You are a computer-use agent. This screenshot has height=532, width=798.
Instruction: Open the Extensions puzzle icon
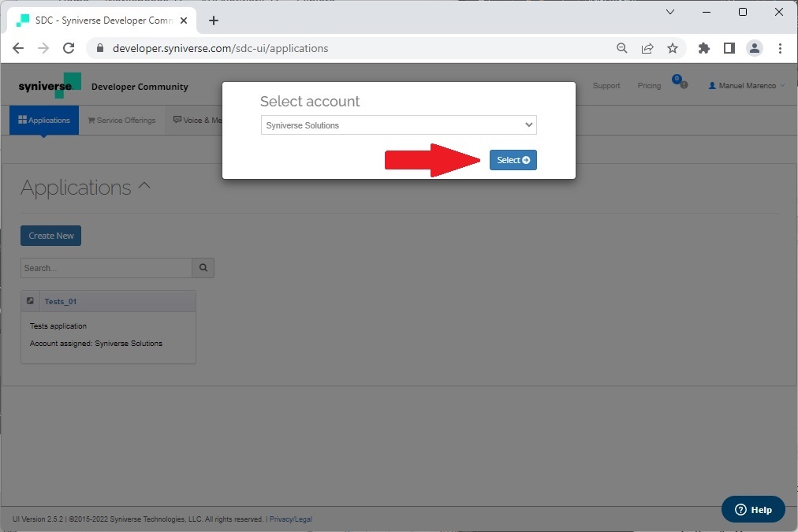point(704,48)
